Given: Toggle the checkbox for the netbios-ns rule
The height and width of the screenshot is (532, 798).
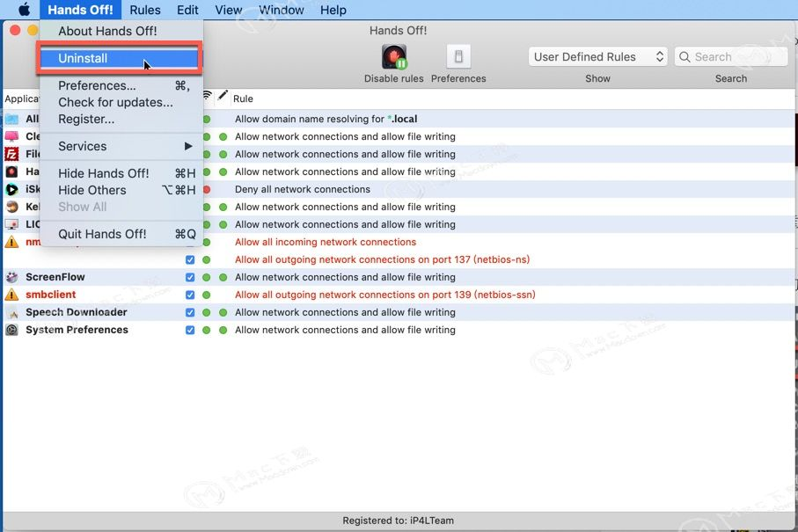Looking at the screenshot, I should coord(190,260).
